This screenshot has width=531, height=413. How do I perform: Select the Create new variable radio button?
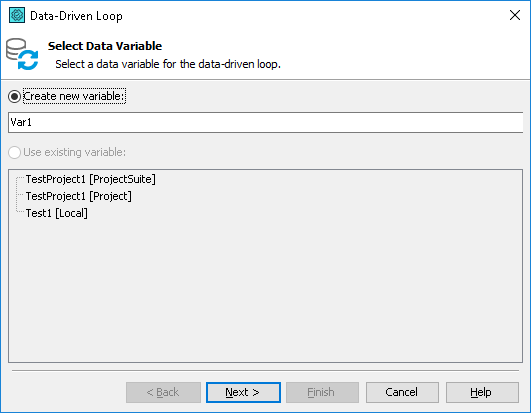(x=15, y=96)
